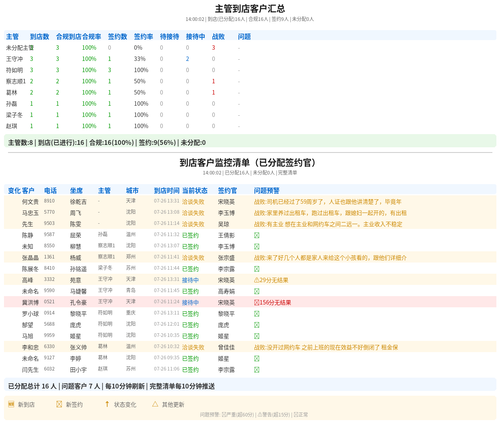Click the 洽谈失败 status in 何文贵 row

193,202
